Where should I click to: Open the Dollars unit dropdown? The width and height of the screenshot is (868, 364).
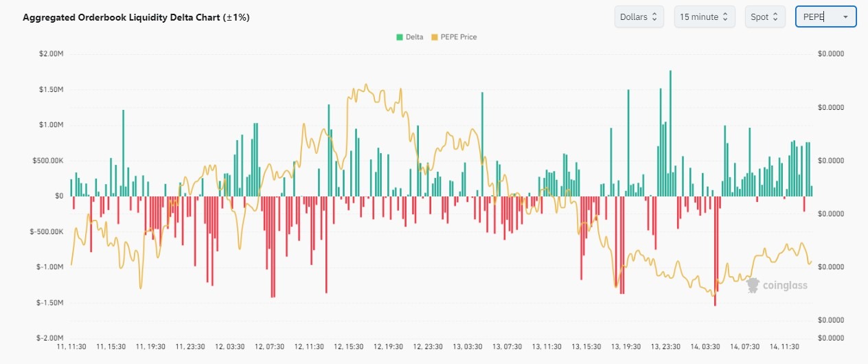point(639,16)
